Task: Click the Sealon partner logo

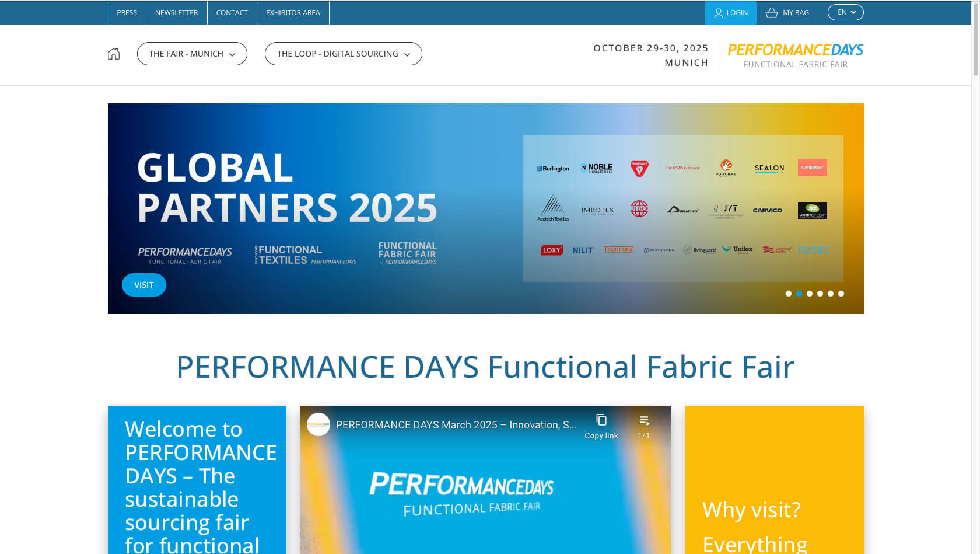Action: click(x=769, y=168)
